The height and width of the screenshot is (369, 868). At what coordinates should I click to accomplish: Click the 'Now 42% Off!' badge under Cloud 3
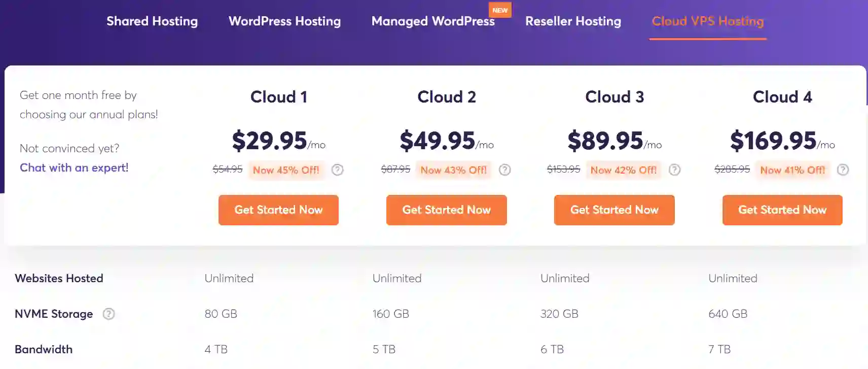pos(623,170)
